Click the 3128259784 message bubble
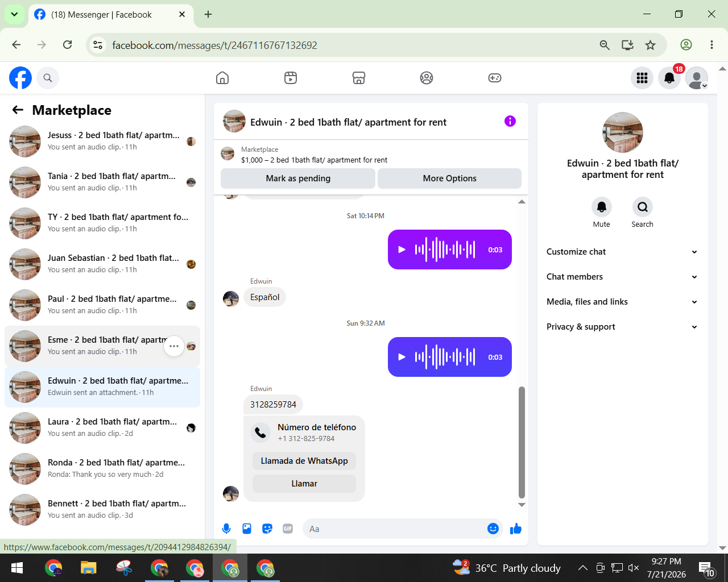 [x=273, y=405]
